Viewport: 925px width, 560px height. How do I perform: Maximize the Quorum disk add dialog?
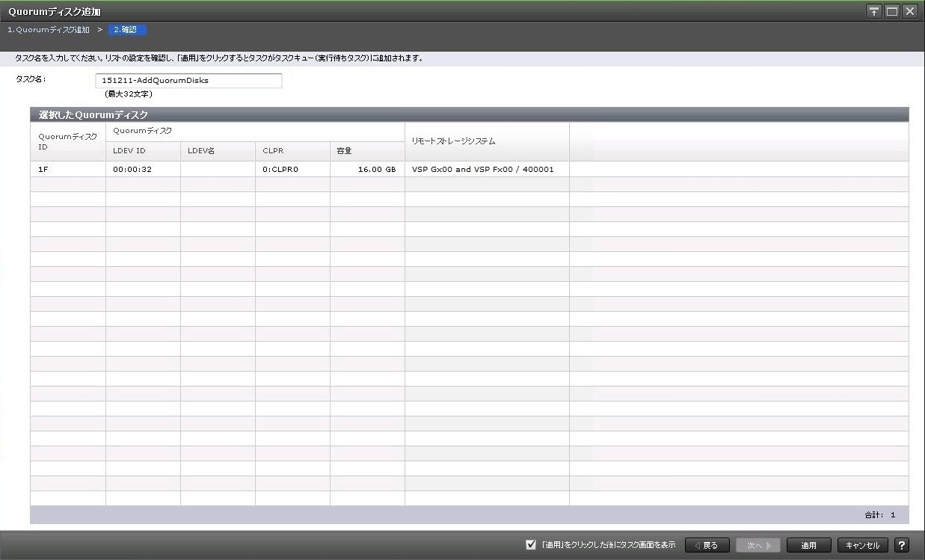point(891,11)
